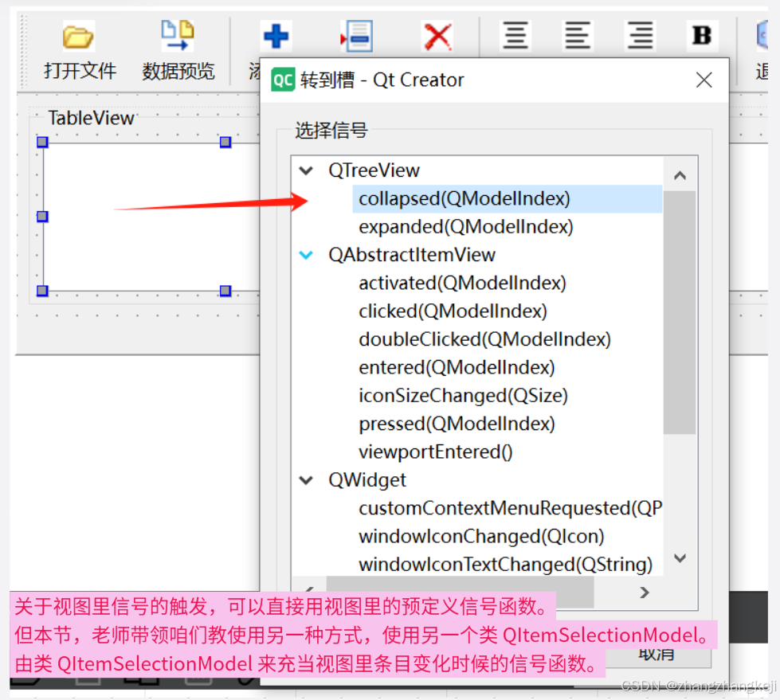The height and width of the screenshot is (700, 780).
Task: Collapse the QWidget signal group
Action: [306, 480]
